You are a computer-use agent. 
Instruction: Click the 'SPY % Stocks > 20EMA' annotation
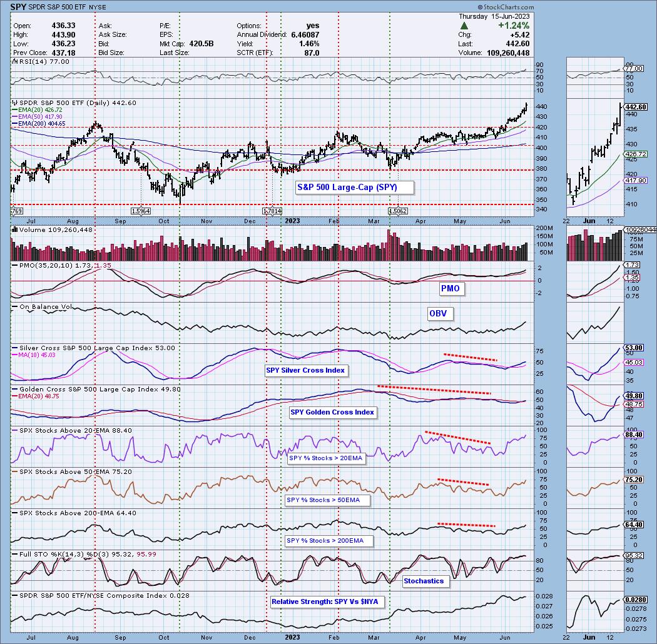coord(325,458)
